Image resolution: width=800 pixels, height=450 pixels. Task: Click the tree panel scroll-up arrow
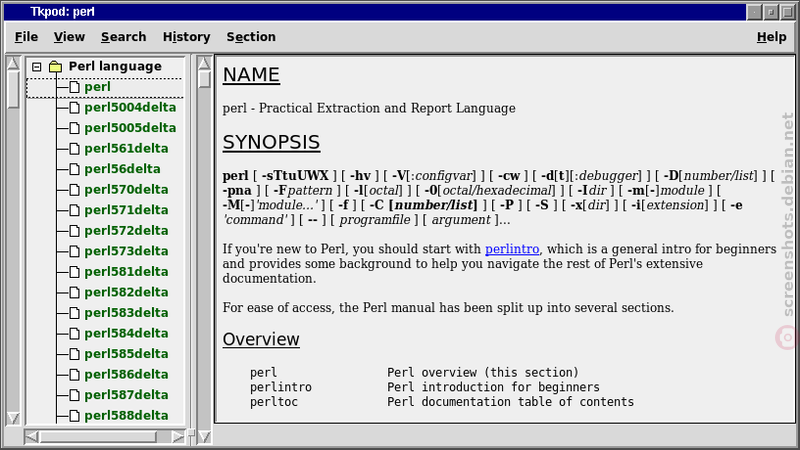13,63
